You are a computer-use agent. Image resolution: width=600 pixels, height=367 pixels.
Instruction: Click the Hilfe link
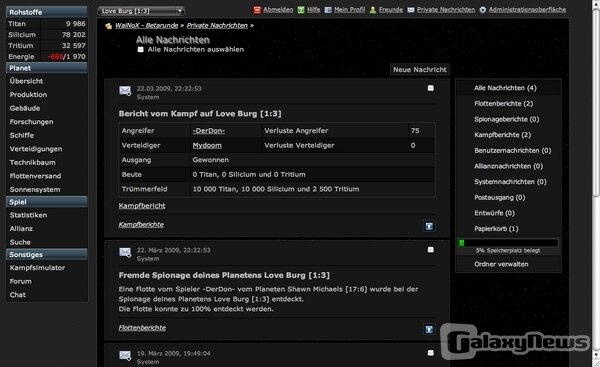point(313,10)
